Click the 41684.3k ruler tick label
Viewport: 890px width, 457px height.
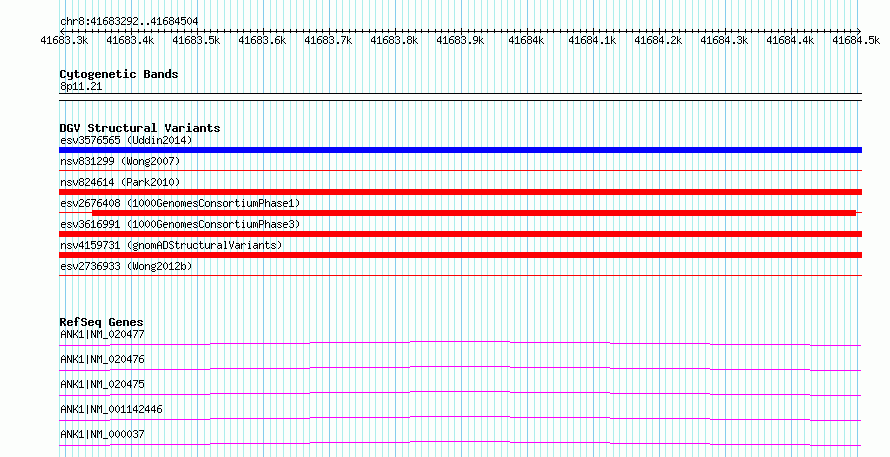click(724, 40)
